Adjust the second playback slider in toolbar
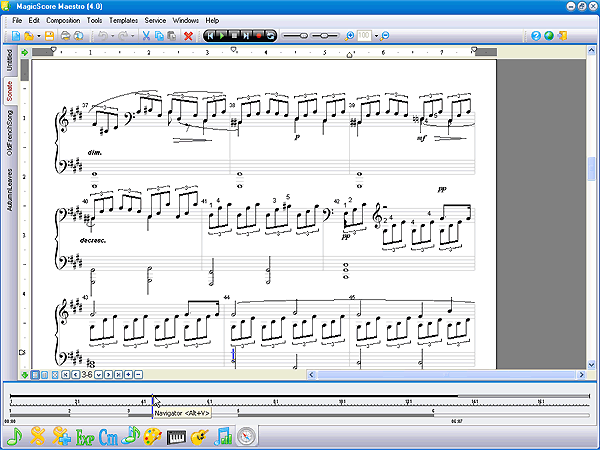The image size is (600, 450). [x=324, y=36]
